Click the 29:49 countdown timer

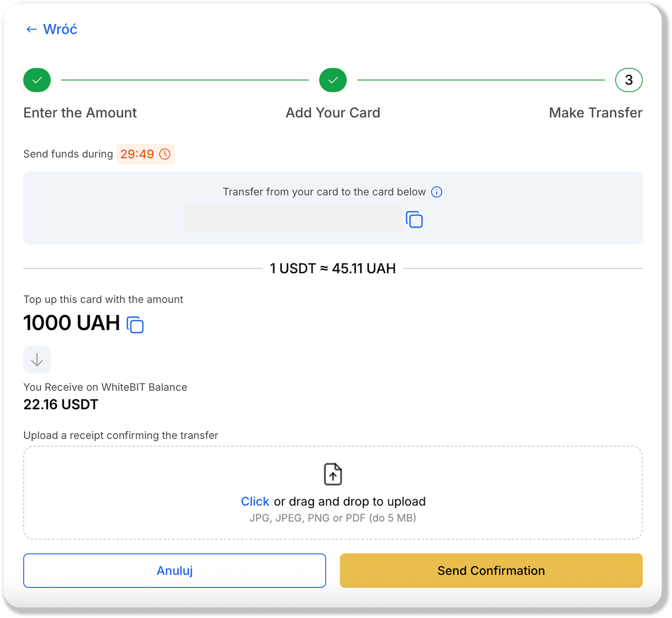point(137,154)
